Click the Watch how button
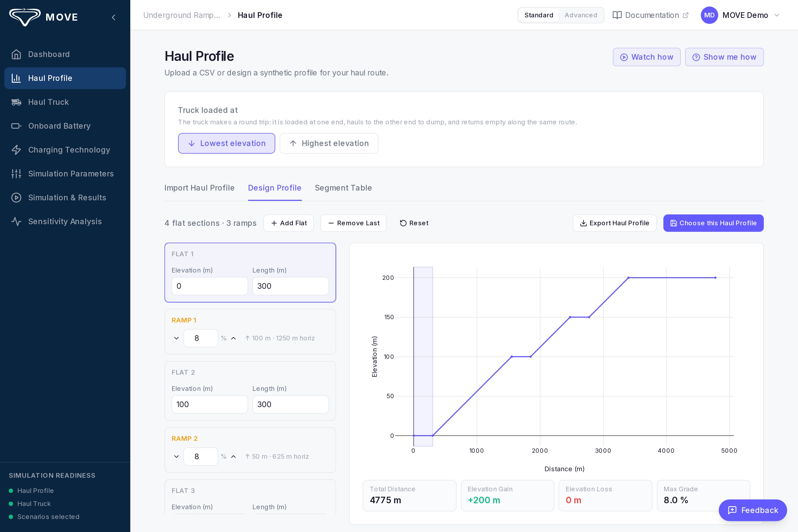798x532 pixels. [x=647, y=57]
